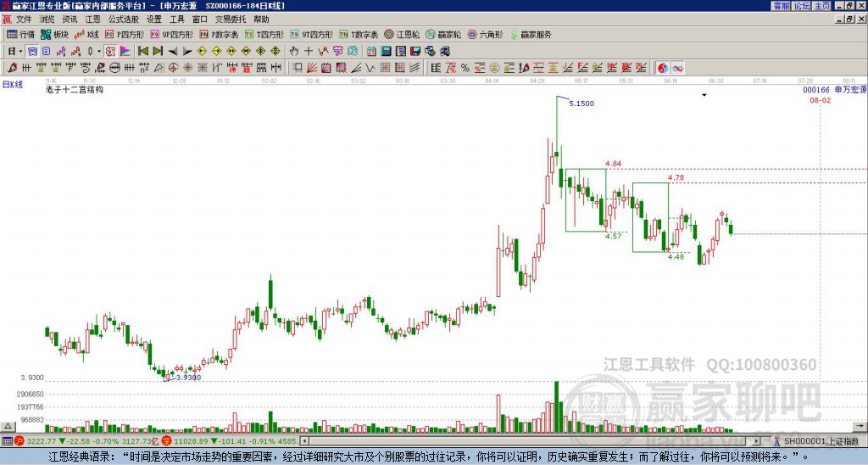
Task: Open the 公式选股 menu
Action: click(124, 20)
